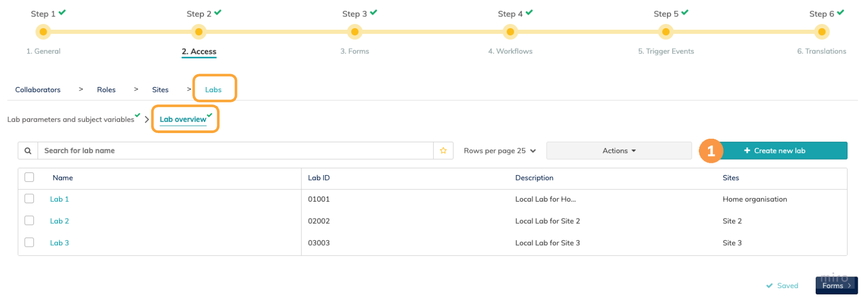Image resolution: width=868 pixels, height=302 pixels.
Task: Expand the Rows per page 25 selector
Action: 500,151
